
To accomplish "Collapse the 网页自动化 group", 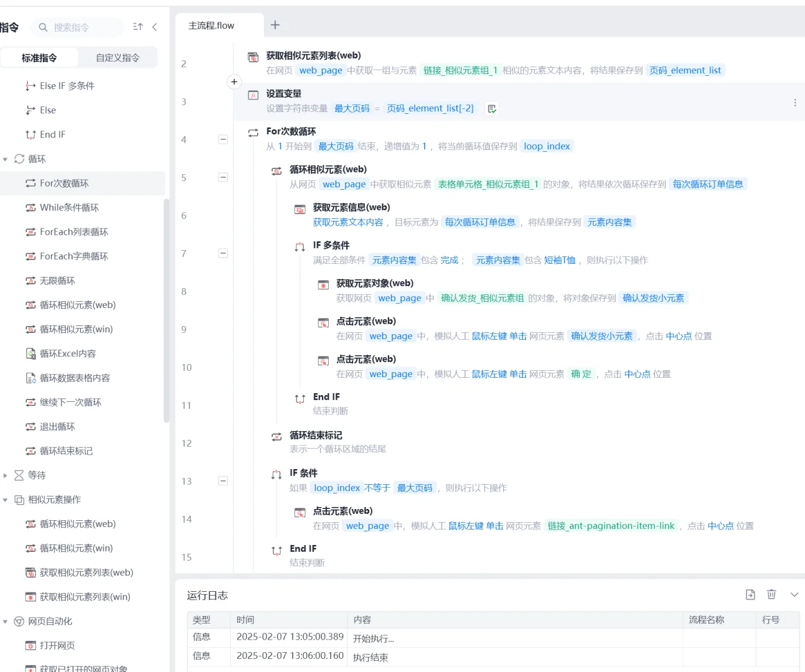I will coord(5,621).
